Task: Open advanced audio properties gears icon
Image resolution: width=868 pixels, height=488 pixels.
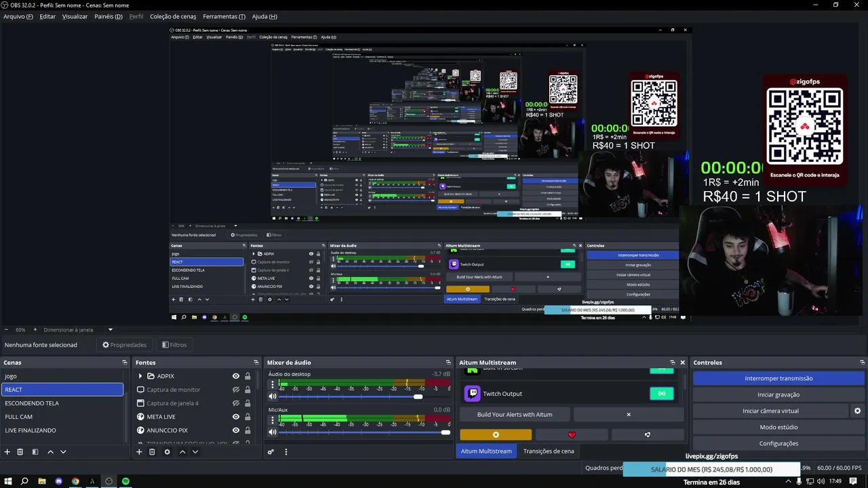Action: tap(271, 452)
